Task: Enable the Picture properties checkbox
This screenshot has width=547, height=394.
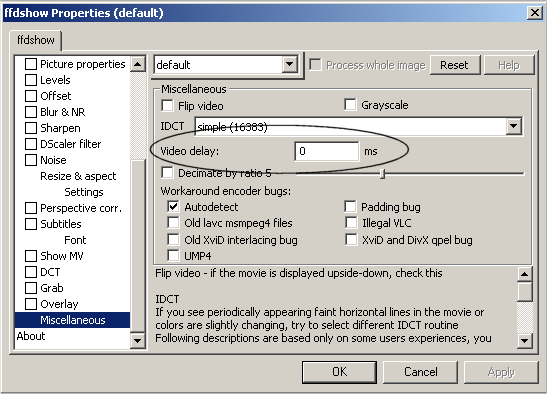Action: pos(31,64)
